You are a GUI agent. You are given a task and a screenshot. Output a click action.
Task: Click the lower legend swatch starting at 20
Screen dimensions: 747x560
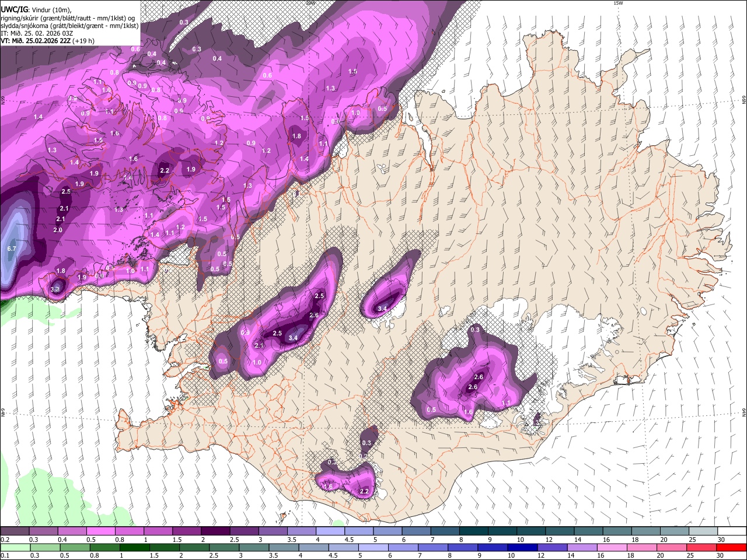coord(671,547)
